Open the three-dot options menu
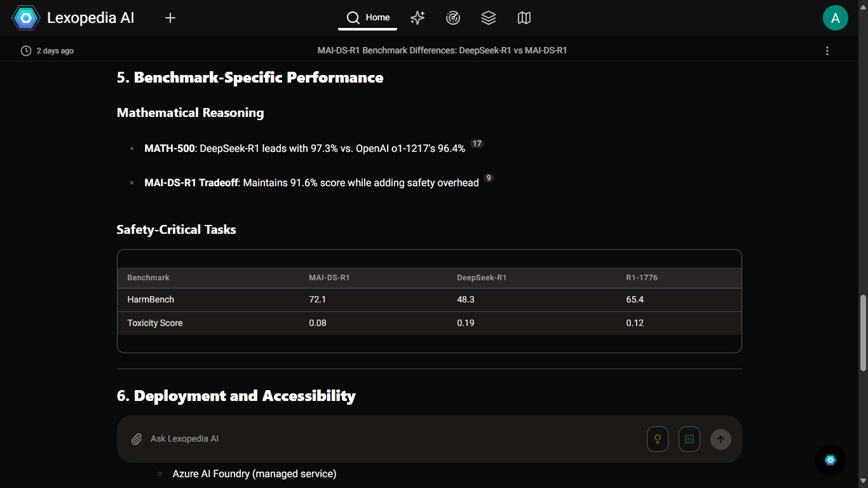The width and height of the screenshot is (868, 488). coord(827,51)
